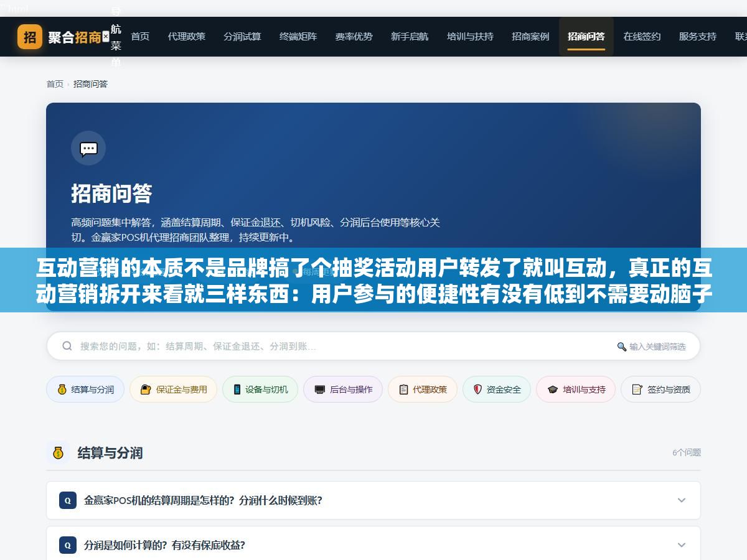Click chevron arrow of 保底收益 question row
Image resolution: width=747 pixels, height=560 pixels.
coord(682,545)
